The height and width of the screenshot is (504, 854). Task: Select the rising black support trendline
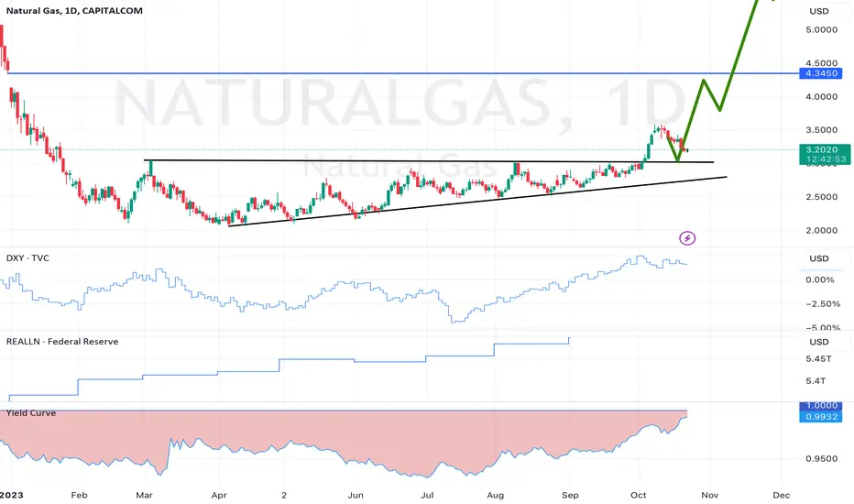coord(477,201)
